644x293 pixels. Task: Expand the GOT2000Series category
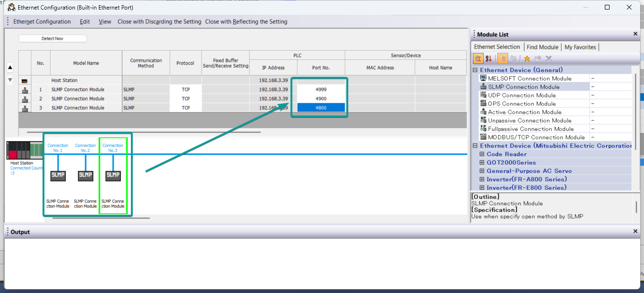(x=482, y=163)
